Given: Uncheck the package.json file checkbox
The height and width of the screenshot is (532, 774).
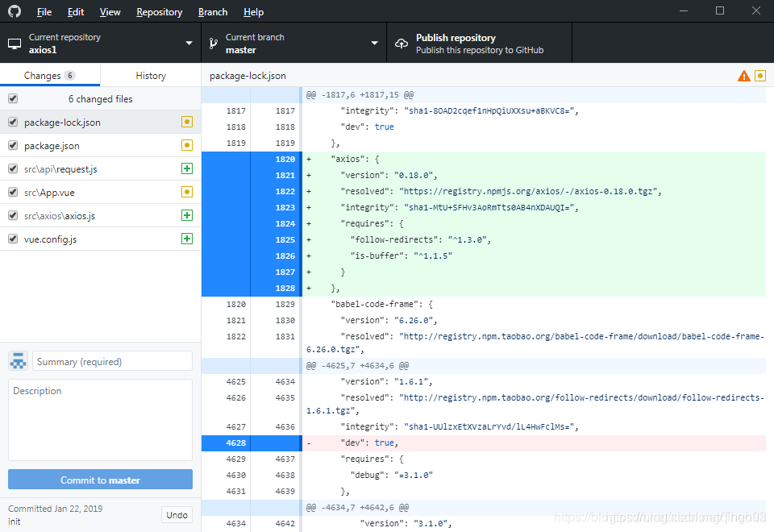Looking at the screenshot, I should coord(13,145).
